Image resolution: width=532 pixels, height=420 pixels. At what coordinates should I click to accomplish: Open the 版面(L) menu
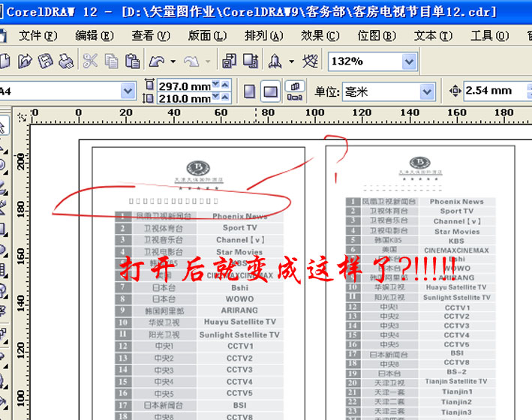click(207, 35)
